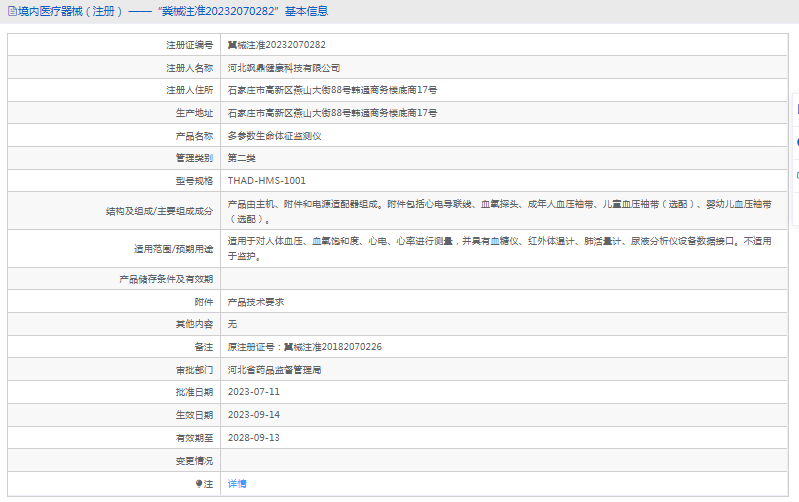Select the 其他内容 label

(x=194, y=324)
